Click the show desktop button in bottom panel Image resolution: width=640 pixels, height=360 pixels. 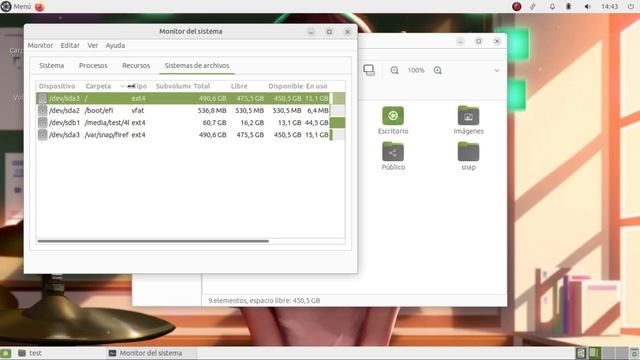click(x=6, y=353)
